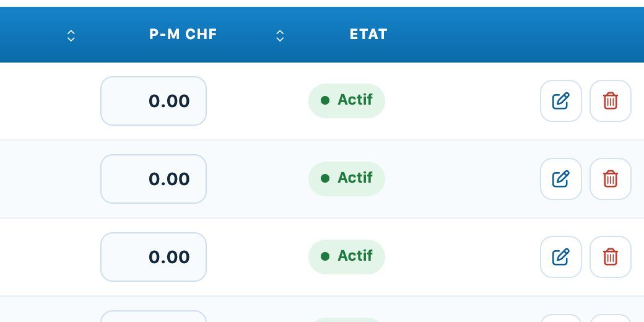The width and height of the screenshot is (644, 322).
Task: Click sort arrows left of P-M CHF
Action: point(71,36)
